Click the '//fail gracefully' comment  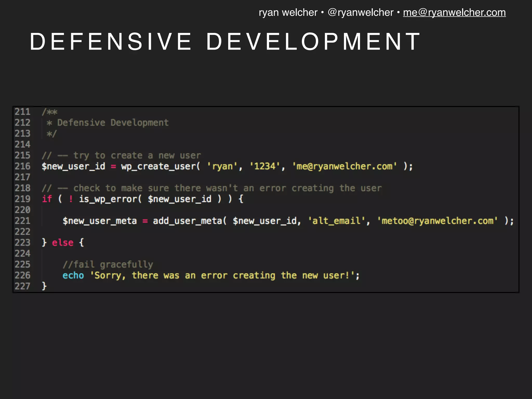tap(108, 264)
